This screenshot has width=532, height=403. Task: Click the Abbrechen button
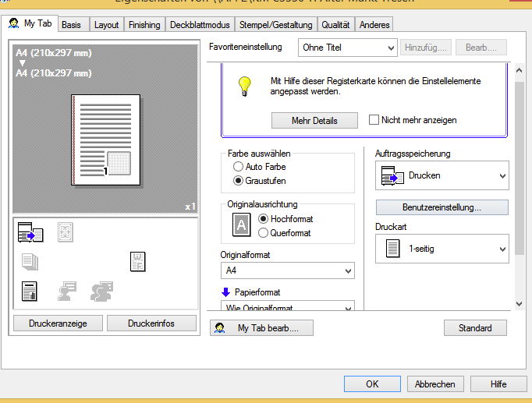pyautogui.click(x=435, y=384)
